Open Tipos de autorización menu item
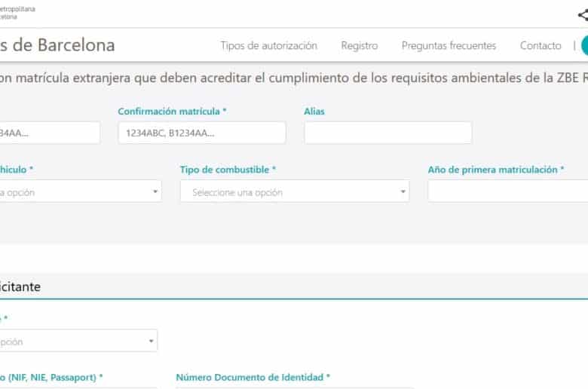 tap(269, 46)
